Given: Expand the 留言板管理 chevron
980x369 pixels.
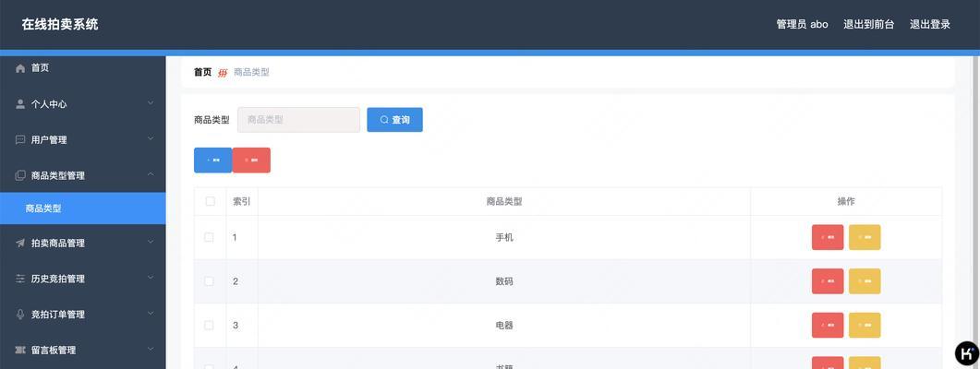Looking at the screenshot, I should 151,349.
